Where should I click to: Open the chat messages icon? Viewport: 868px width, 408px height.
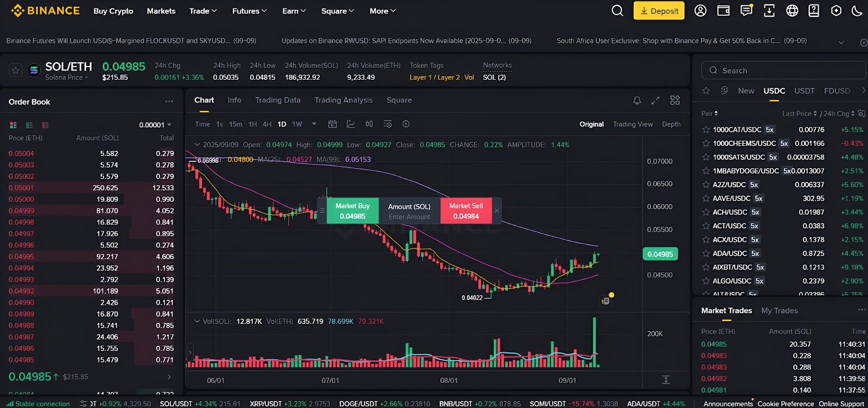746,11
